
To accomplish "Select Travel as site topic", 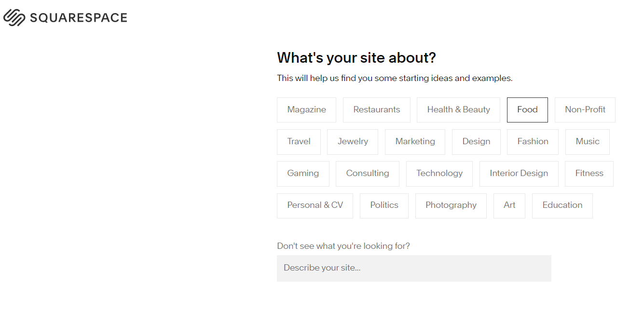I will pyautogui.click(x=299, y=142).
